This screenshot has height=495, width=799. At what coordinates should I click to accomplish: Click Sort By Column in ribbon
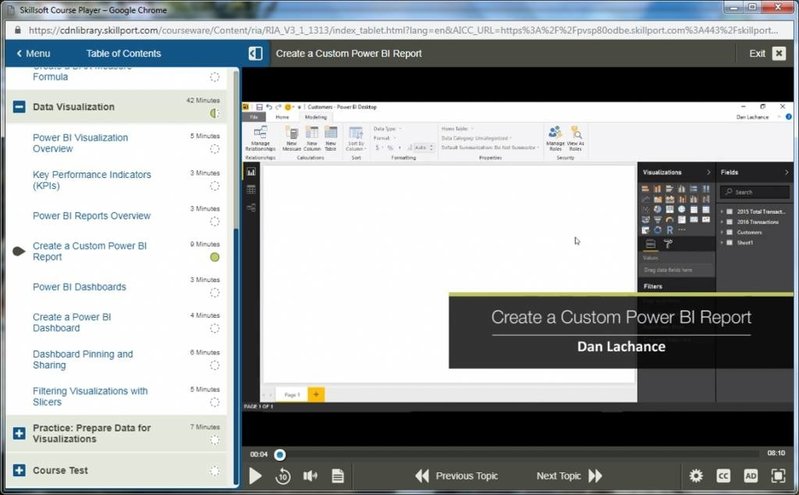[x=356, y=139]
